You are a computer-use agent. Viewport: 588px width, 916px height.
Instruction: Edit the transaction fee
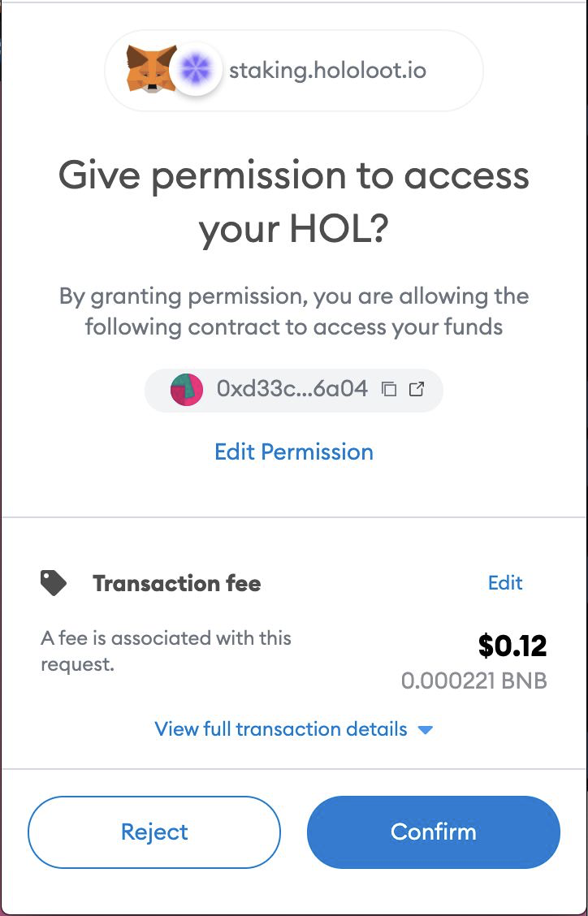coord(505,582)
